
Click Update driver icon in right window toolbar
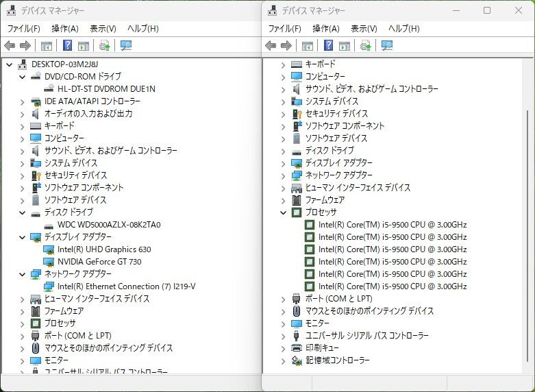(x=365, y=45)
